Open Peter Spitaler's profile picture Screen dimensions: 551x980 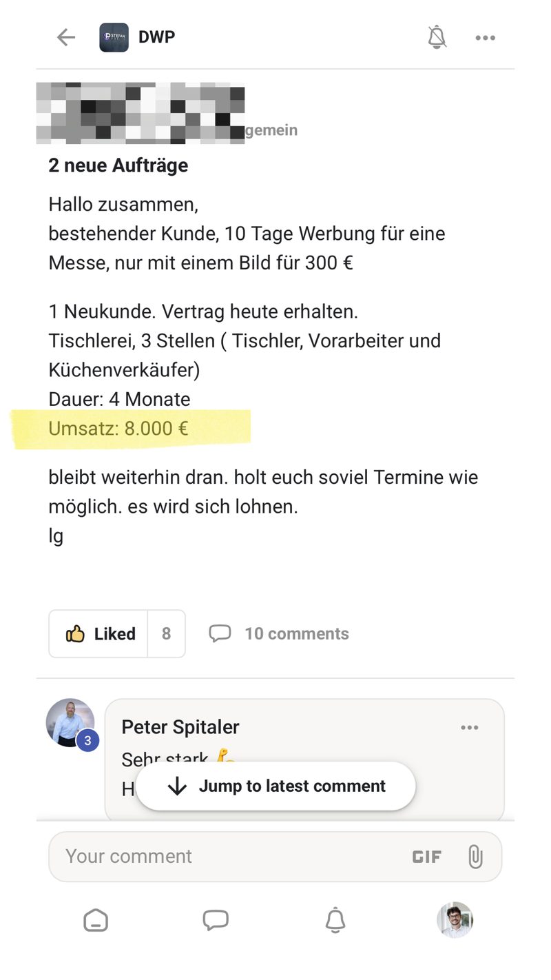click(70, 723)
